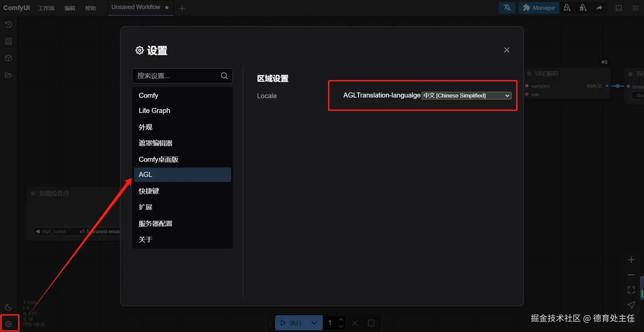Expand the run mode dropdown arrow

coord(314,323)
